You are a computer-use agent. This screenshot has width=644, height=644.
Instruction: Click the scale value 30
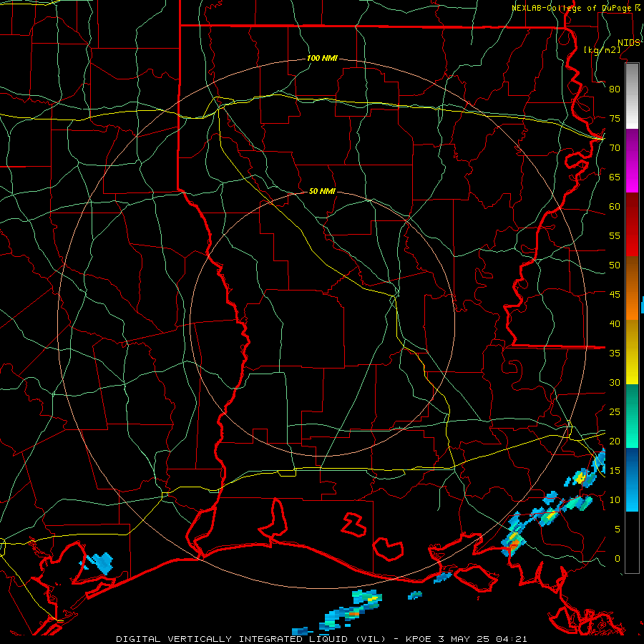point(615,383)
